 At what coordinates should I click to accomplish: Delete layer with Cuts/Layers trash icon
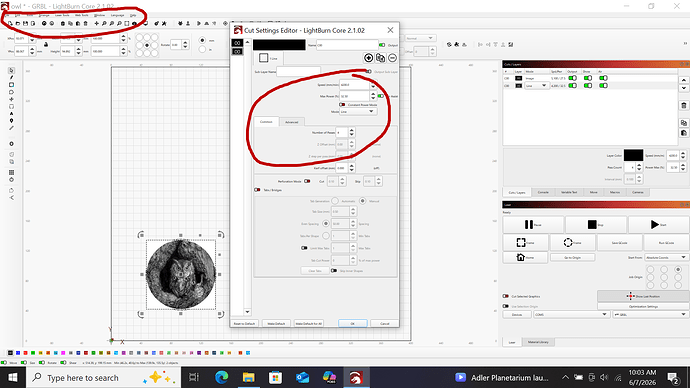coord(683,106)
